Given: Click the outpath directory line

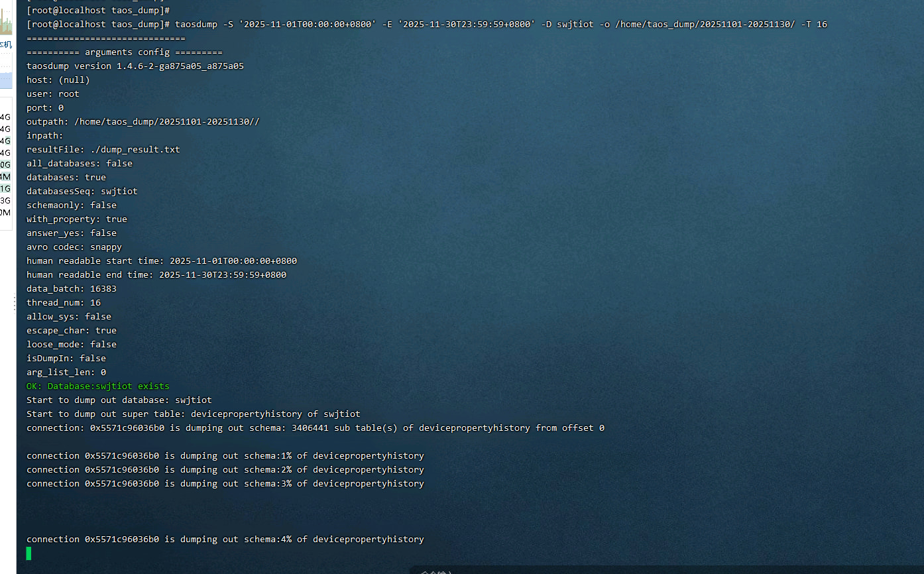Looking at the screenshot, I should pyautogui.click(x=143, y=122).
